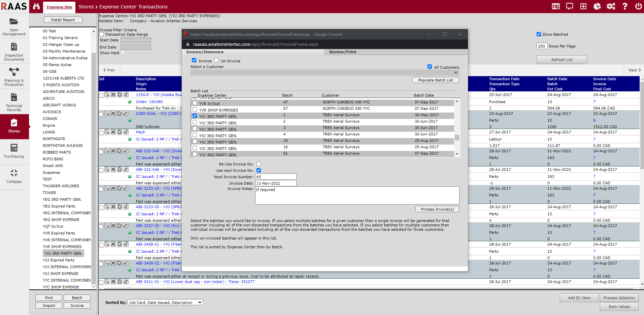Click the Batch button below the expense center list
This screenshot has height=315, width=644.
pyautogui.click(x=77, y=298)
